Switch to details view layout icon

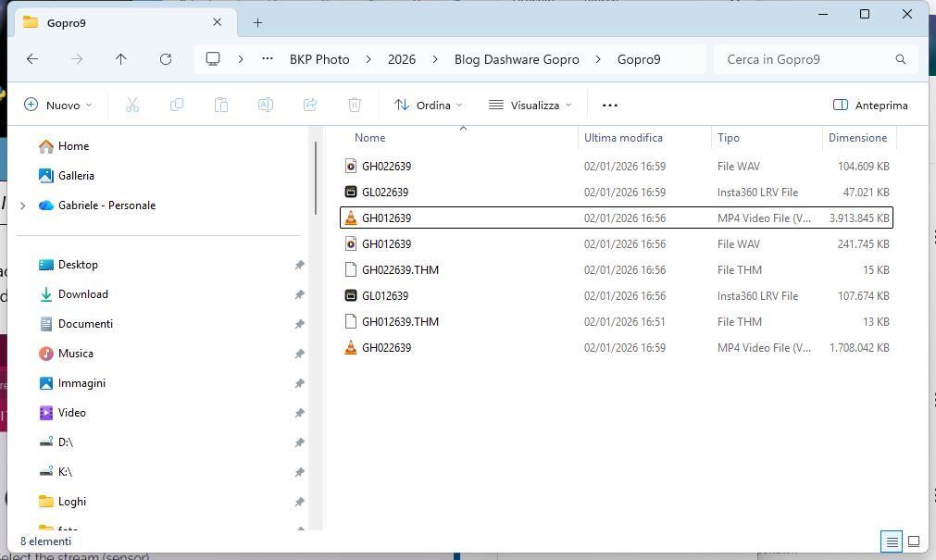[x=892, y=541]
